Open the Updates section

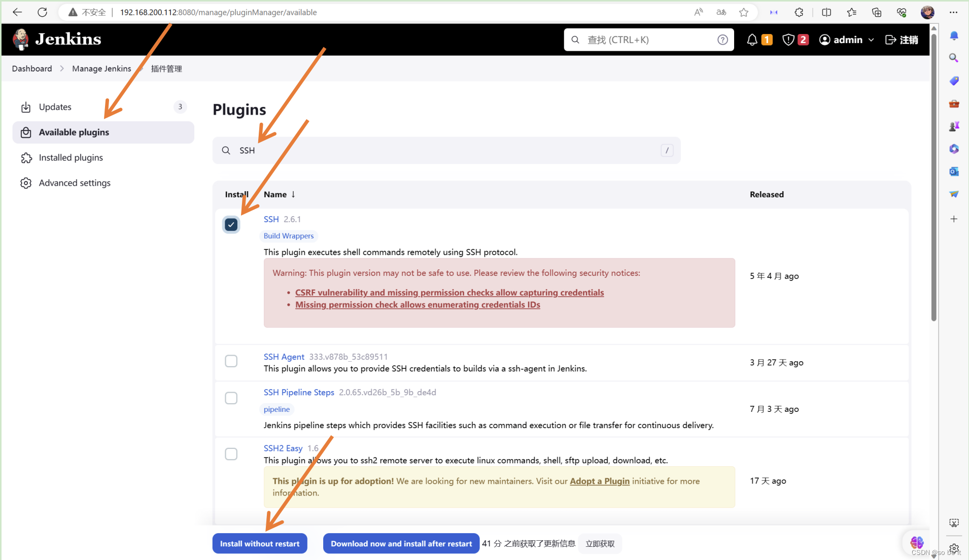pos(103,107)
